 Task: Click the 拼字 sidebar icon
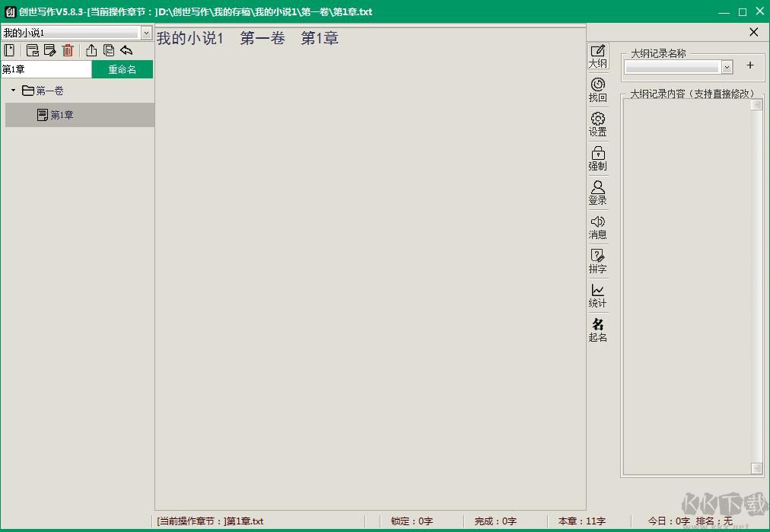pyautogui.click(x=598, y=261)
